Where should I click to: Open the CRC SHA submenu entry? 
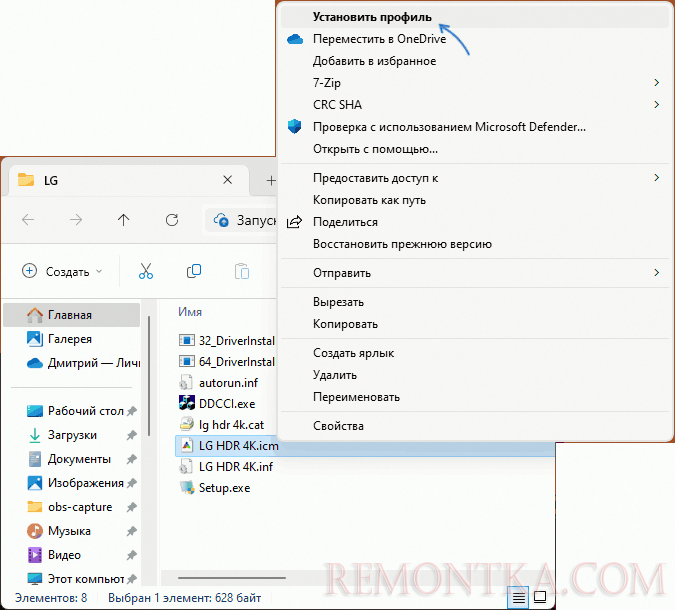click(x=475, y=105)
